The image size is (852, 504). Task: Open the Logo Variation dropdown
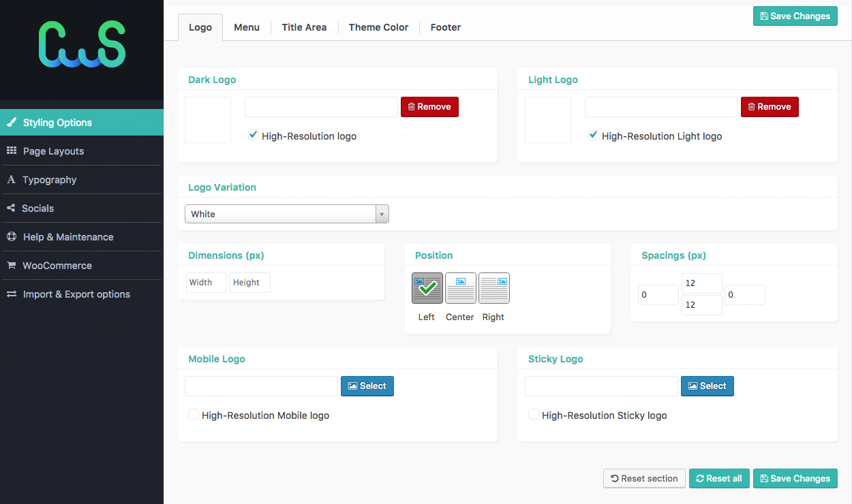(286, 214)
